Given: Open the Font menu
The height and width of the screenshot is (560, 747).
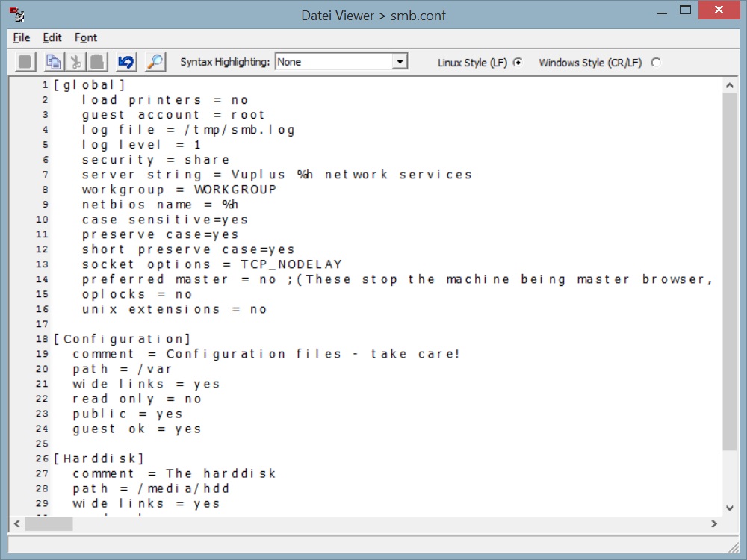Looking at the screenshot, I should pyautogui.click(x=86, y=37).
